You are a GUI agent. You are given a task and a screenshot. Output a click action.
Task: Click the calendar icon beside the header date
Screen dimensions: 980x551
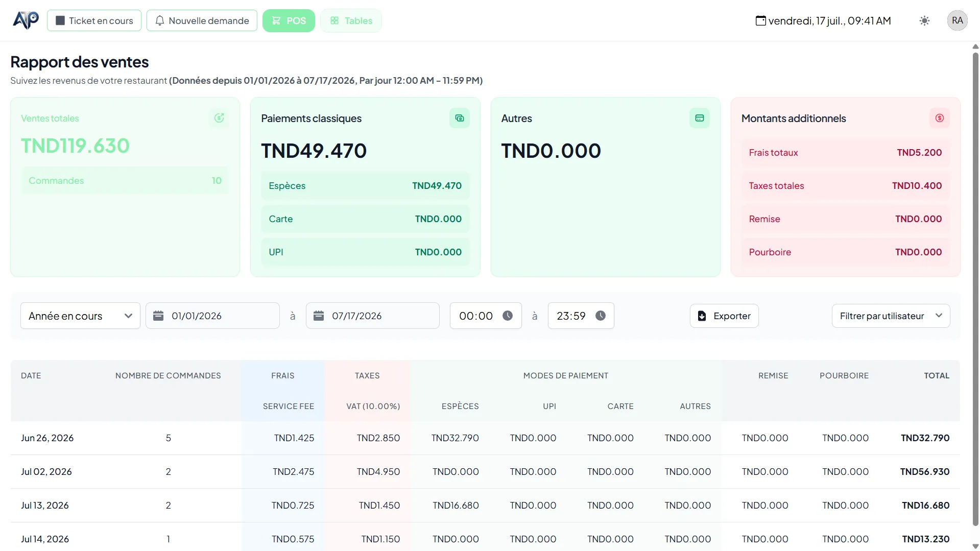pyautogui.click(x=761, y=21)
